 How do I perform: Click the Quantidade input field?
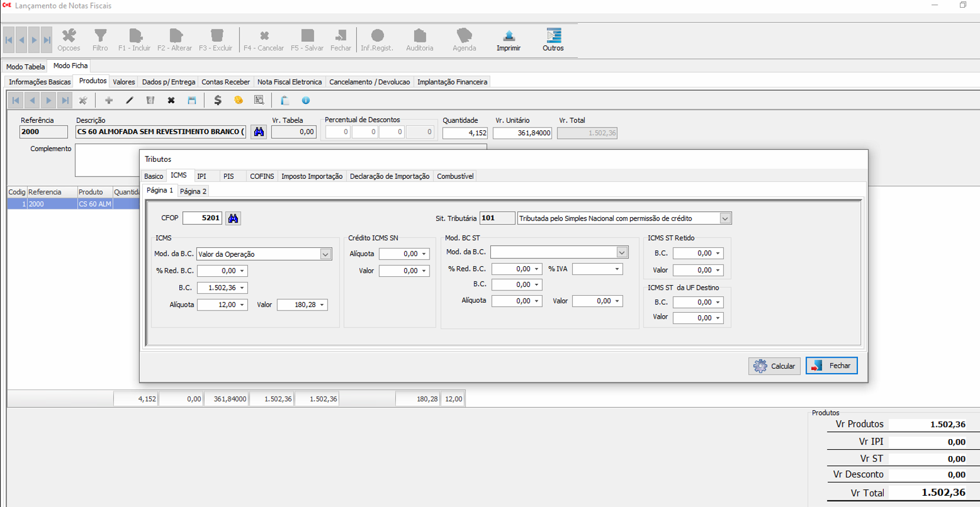[465, 133]
